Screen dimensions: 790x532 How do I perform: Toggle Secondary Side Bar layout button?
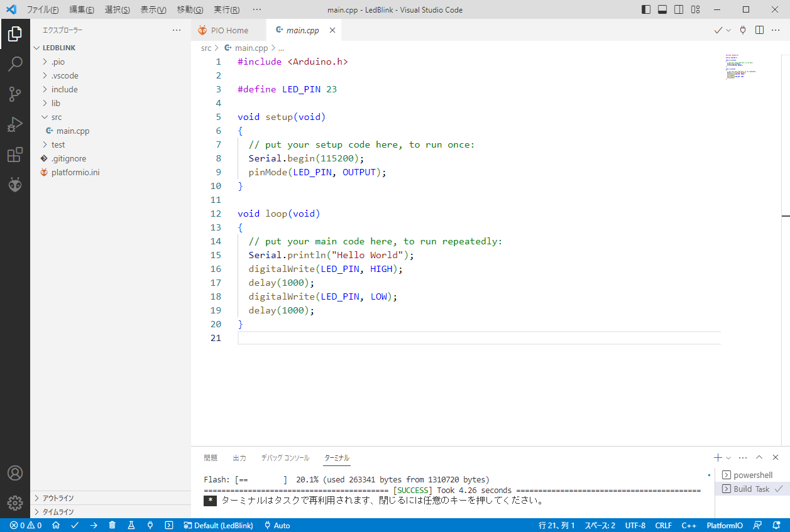click(x=679, y=9)
